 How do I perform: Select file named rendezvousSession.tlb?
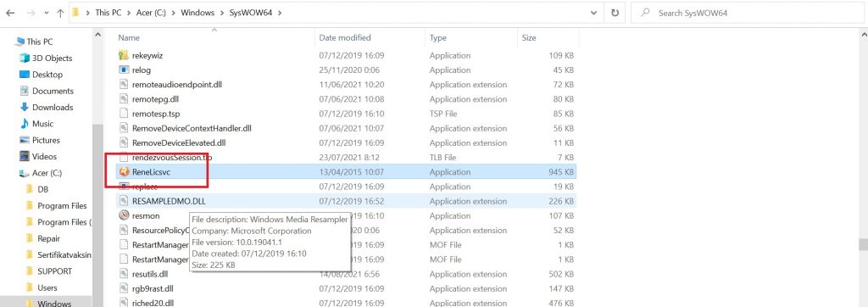pyautogui.click(x=172, y=158)
